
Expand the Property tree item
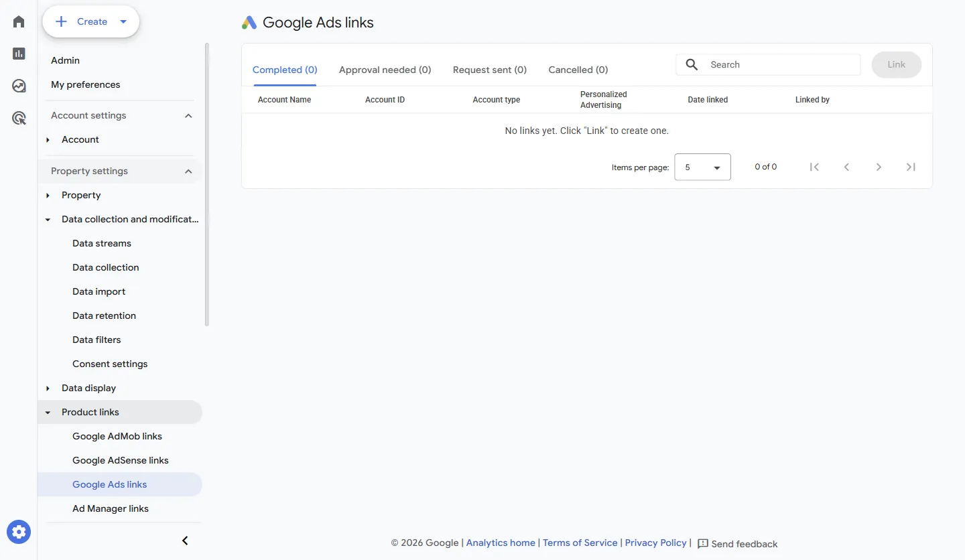(48, 195)
